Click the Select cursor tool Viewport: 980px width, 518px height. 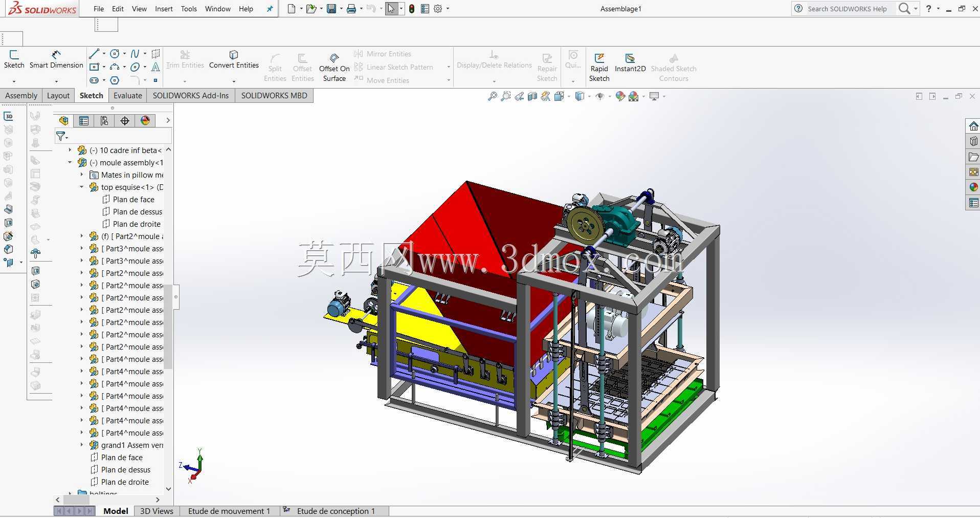[x=391, y=9]
